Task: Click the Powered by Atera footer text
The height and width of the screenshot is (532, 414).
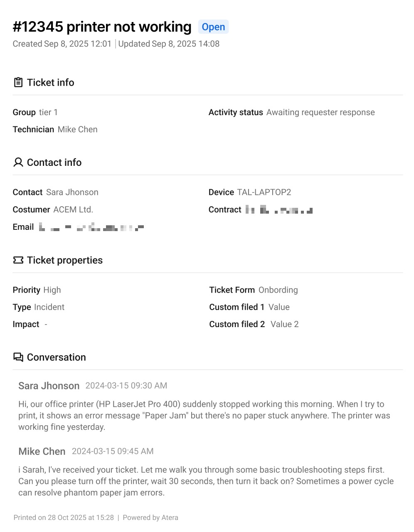Action: pyautogui.click(x=150, y=517)
